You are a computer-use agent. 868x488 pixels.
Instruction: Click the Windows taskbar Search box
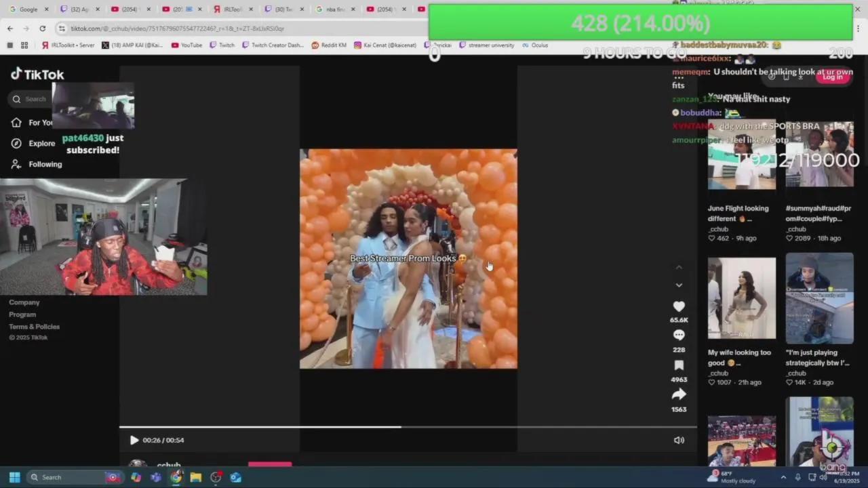tap(75, 477)
